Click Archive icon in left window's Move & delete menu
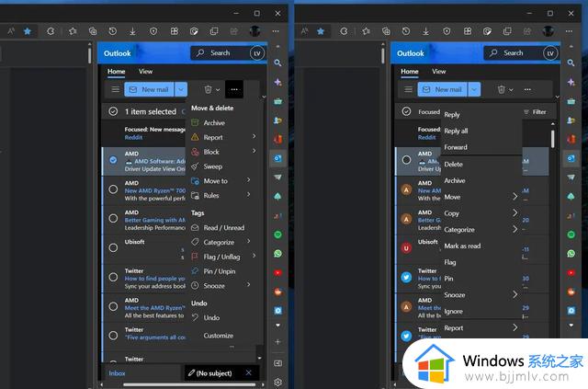The width and height of the screenshot is (588, 389). (195, 123)
